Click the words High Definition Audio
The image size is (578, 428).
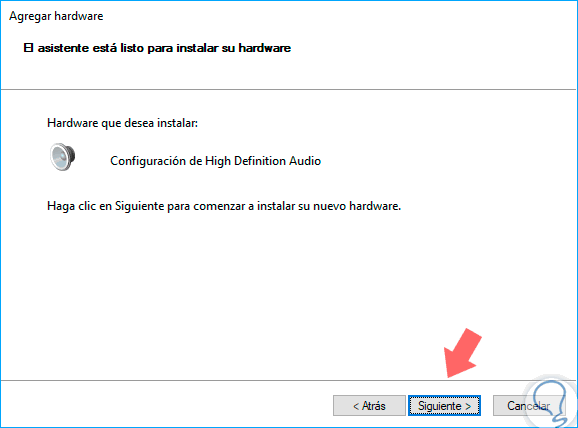(x=263, y=161)
